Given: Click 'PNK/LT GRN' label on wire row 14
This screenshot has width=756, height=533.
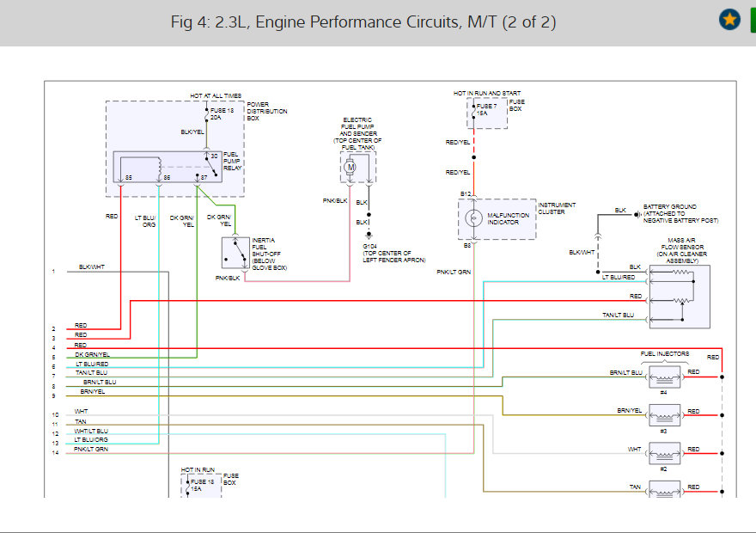Looking at the screenshot, I should [x=91, y=449].
